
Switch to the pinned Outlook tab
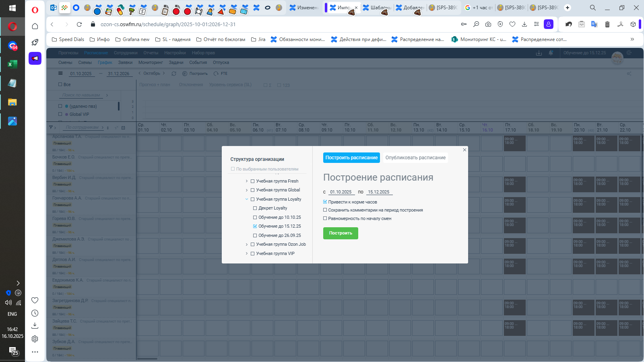pos(54,8)
